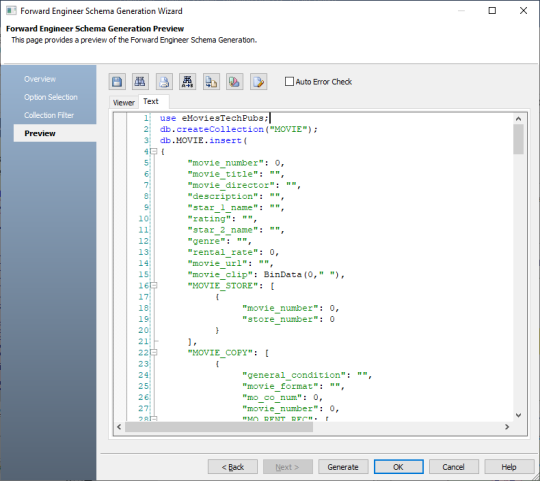This screenshot has width=540, height=481.
Task: Open the Collection Filter page
Action: [49, 115]
